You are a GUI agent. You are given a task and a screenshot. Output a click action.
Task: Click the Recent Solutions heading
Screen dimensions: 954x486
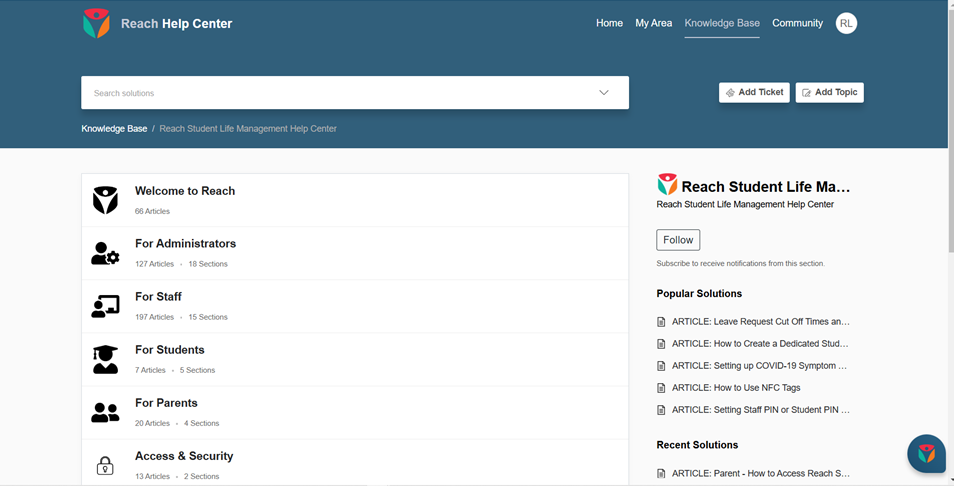697,445
